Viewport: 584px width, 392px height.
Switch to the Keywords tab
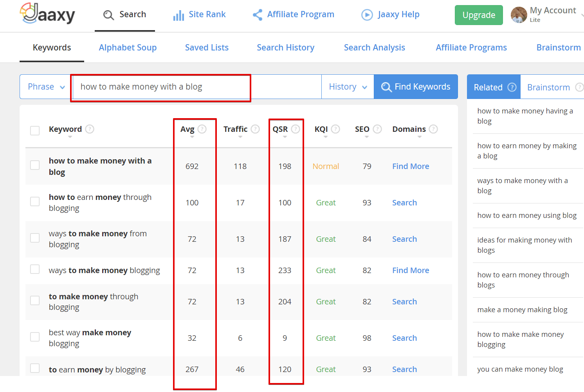point(52,47)
